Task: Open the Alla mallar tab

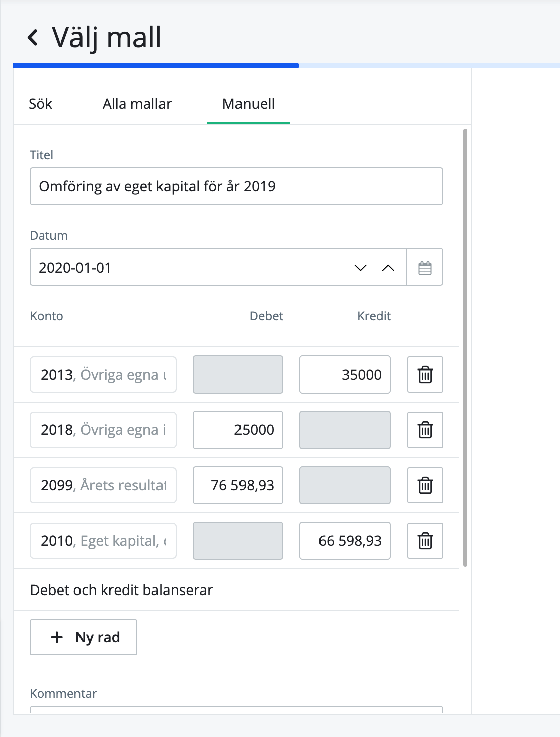Action: tap(137, 104)
